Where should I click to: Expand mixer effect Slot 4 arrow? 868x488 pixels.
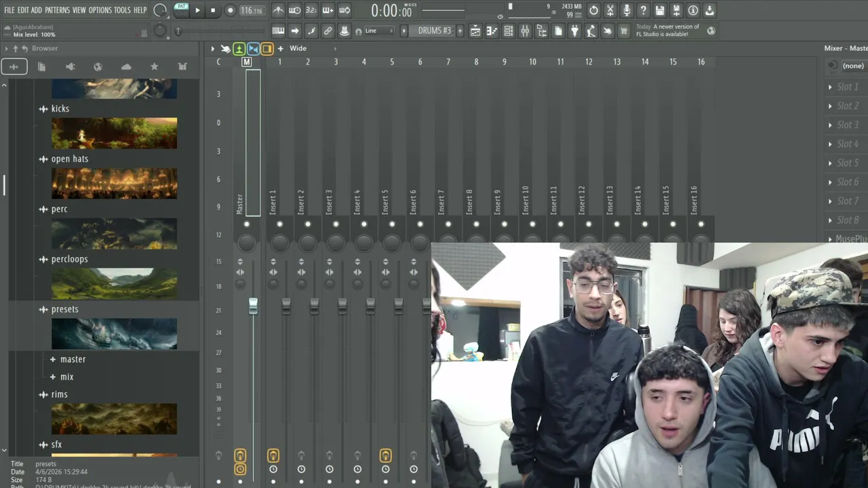pyautogui.click(x=830, y=144)
